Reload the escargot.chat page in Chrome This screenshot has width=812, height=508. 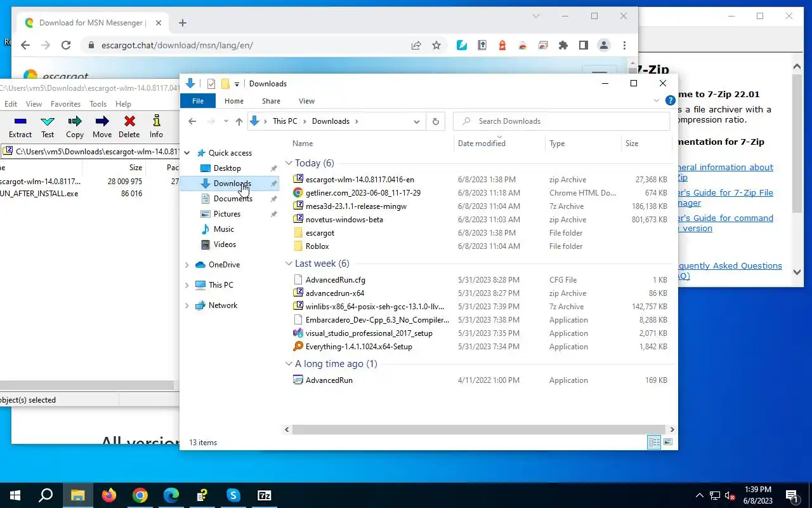pos(66,45)
